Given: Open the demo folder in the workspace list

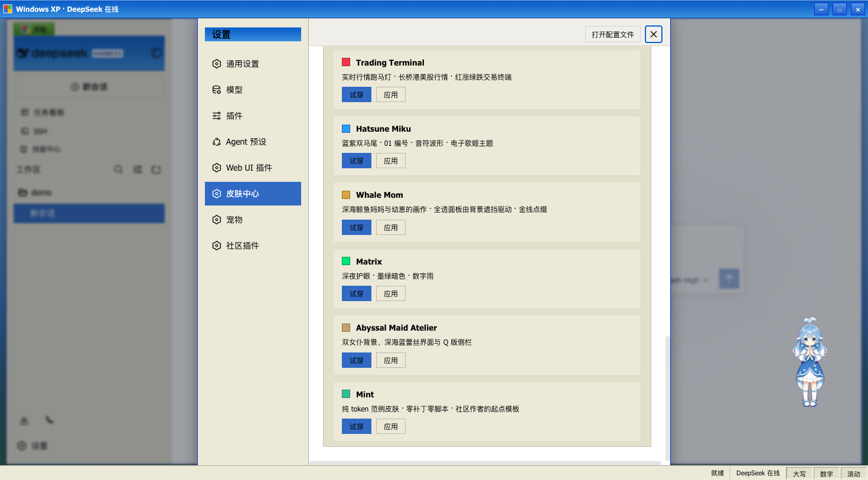Looking at the screenshot, I should (89, 192).
